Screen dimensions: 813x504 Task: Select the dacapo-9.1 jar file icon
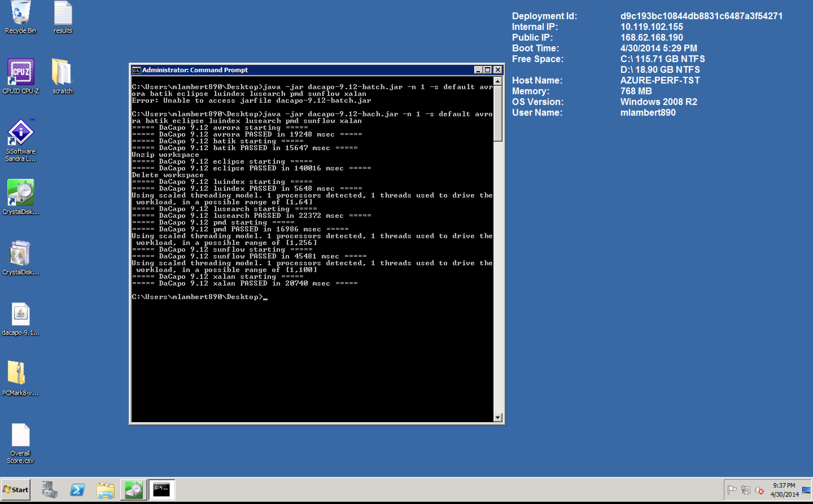click(x=20, y=314)
